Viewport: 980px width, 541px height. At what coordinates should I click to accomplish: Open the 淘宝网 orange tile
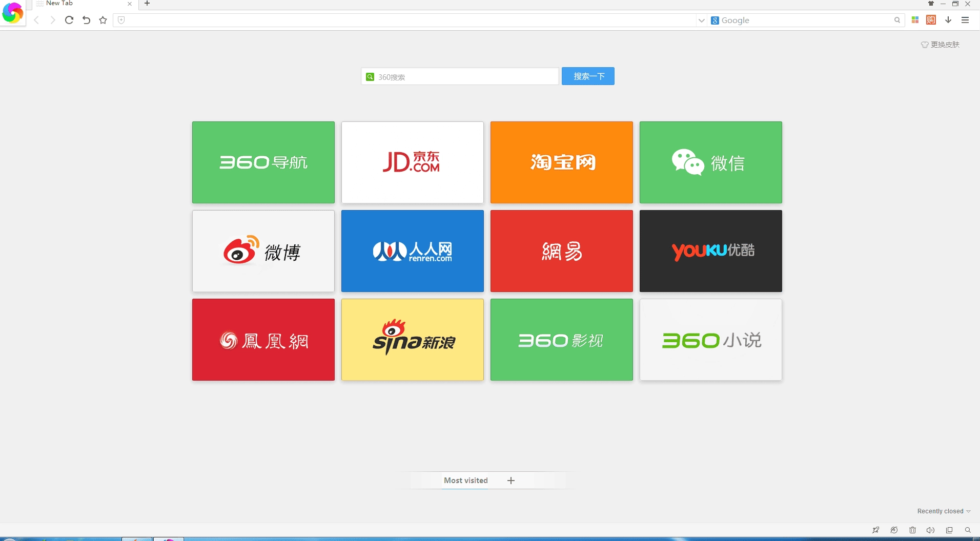click(x=562, y=162)
